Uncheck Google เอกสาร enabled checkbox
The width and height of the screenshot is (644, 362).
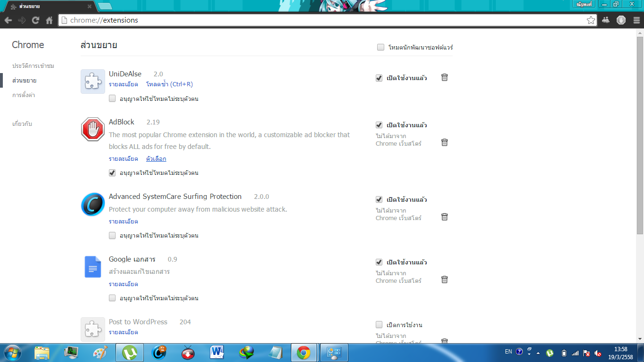[379, 262]
